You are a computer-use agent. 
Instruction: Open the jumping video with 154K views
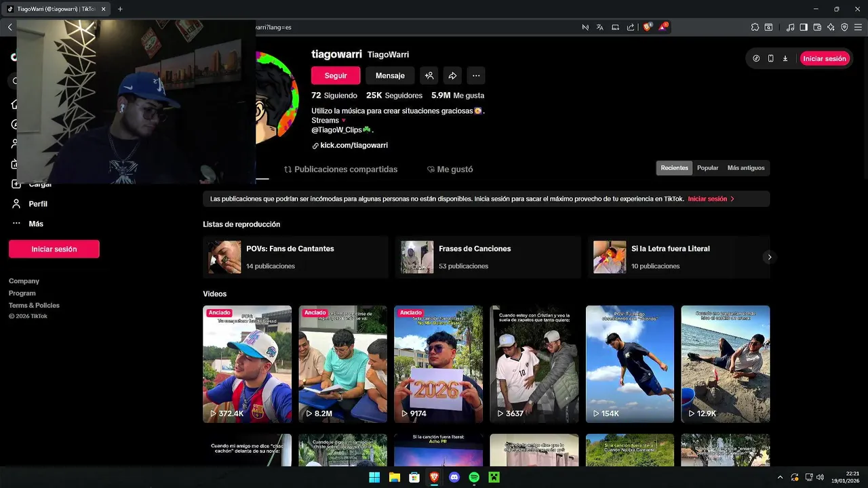coord(630,364)
